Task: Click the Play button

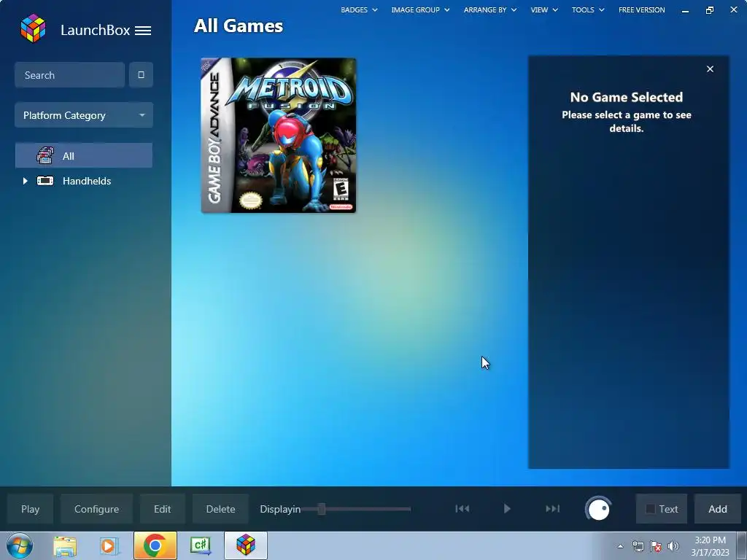Action: coord(30,509)
